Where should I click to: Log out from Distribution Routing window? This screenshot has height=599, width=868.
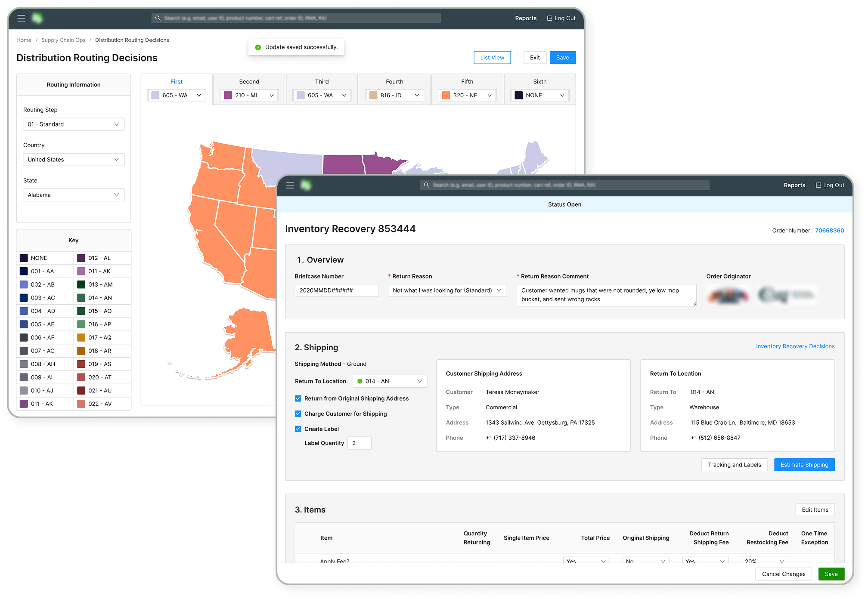tap(561, 18)
